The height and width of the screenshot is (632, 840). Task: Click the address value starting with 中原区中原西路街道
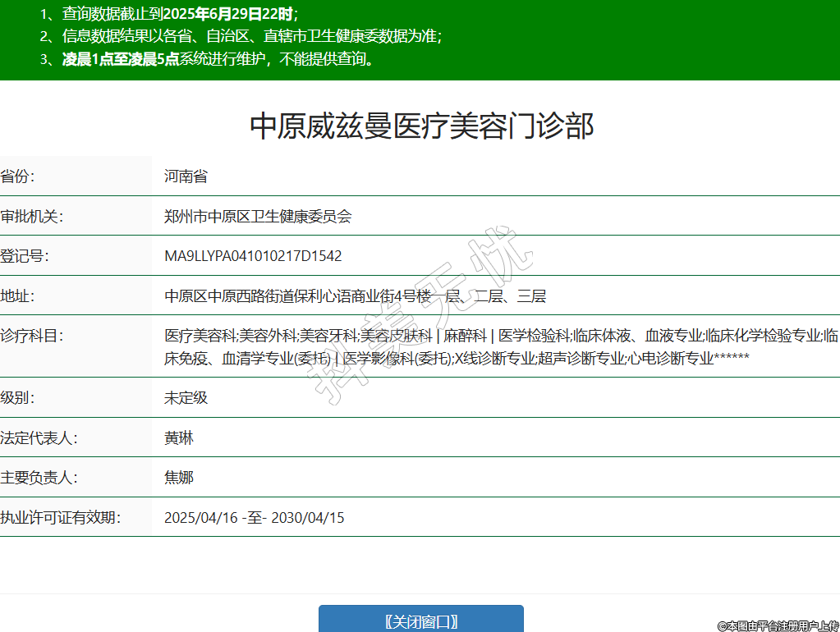(355, 296)
